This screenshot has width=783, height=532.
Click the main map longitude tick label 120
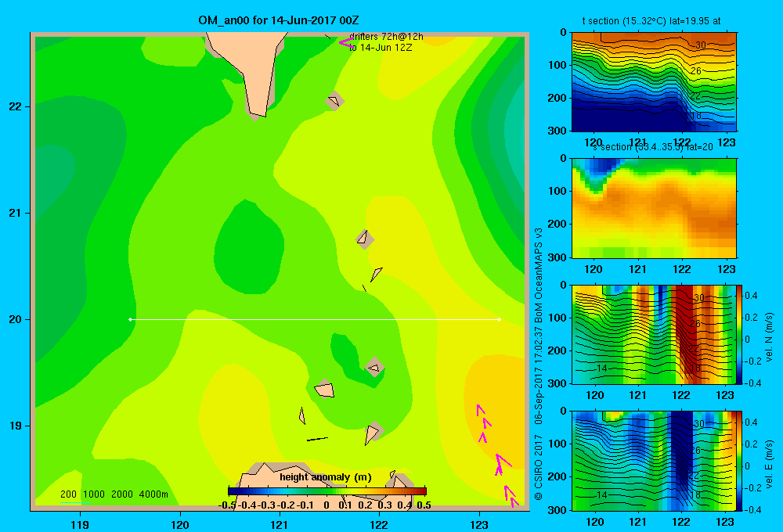[180, 524]
